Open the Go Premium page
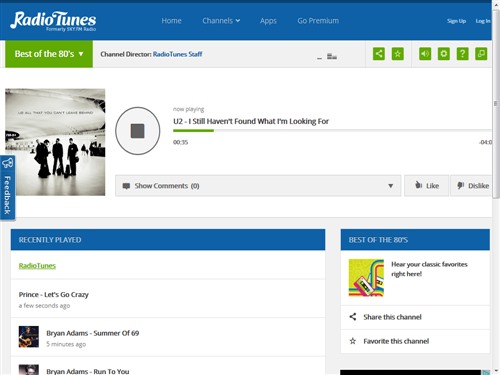Viewport: 500px width, 375px height. click(x=318, y=21)
